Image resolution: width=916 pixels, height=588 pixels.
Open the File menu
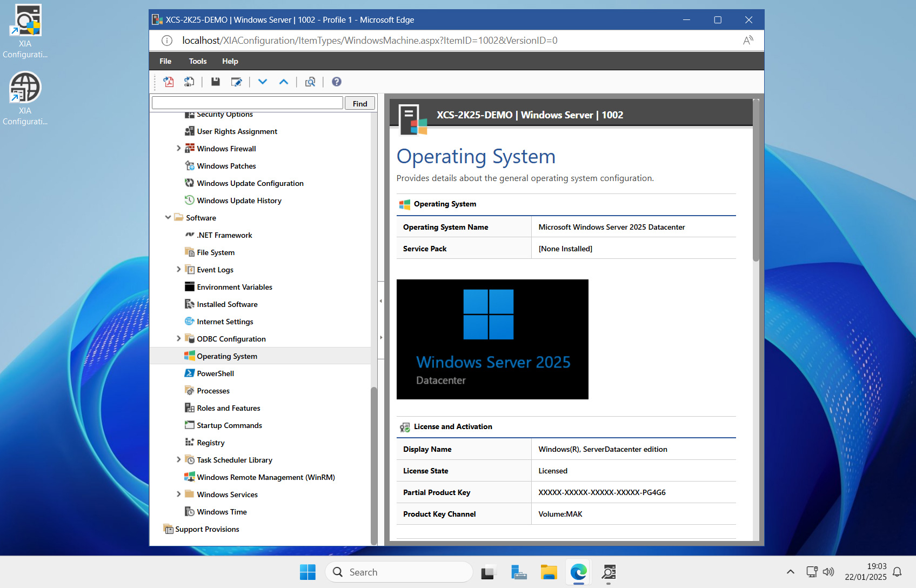coord(165,61)
